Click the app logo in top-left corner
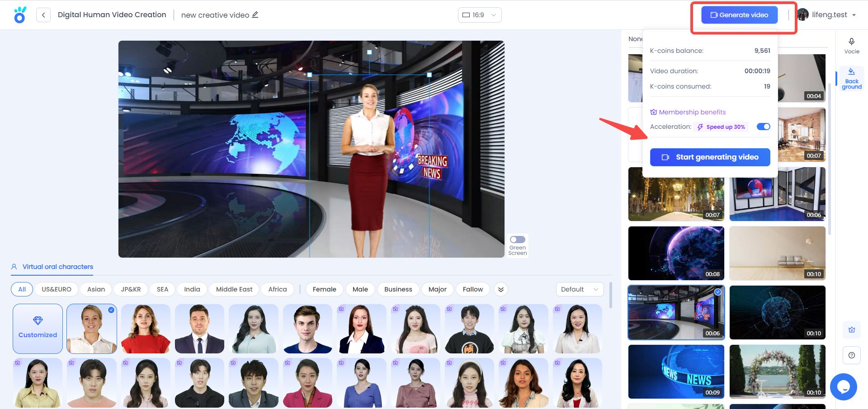 click(20, 14)
